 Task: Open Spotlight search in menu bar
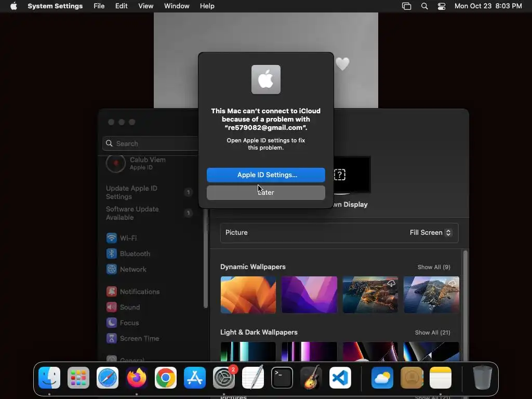[424, 6]
